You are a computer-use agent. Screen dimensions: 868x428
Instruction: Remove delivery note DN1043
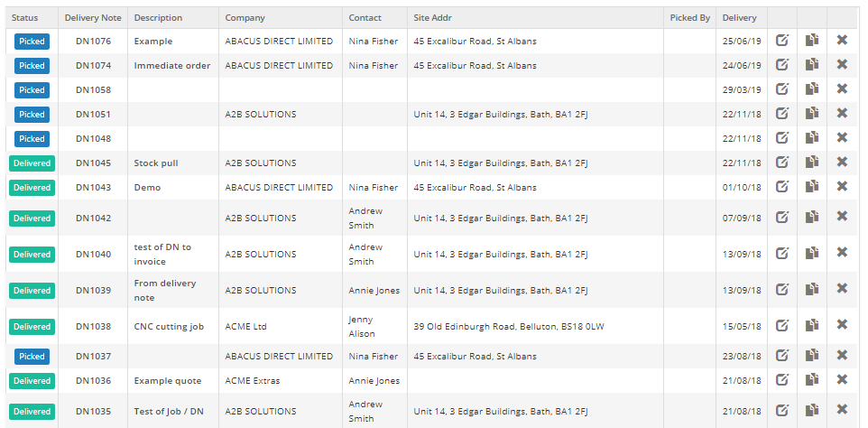click(842, 187)
